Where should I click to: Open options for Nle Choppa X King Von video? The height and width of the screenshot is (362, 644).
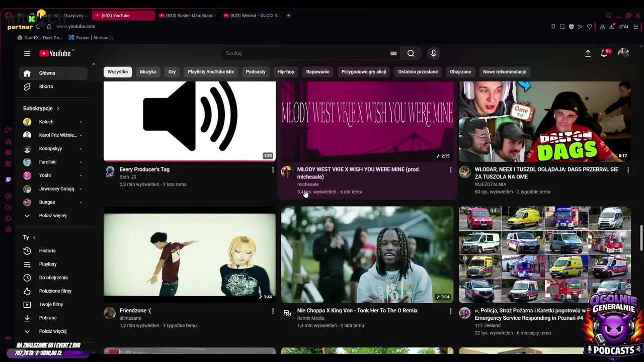[x=450, y=311]
